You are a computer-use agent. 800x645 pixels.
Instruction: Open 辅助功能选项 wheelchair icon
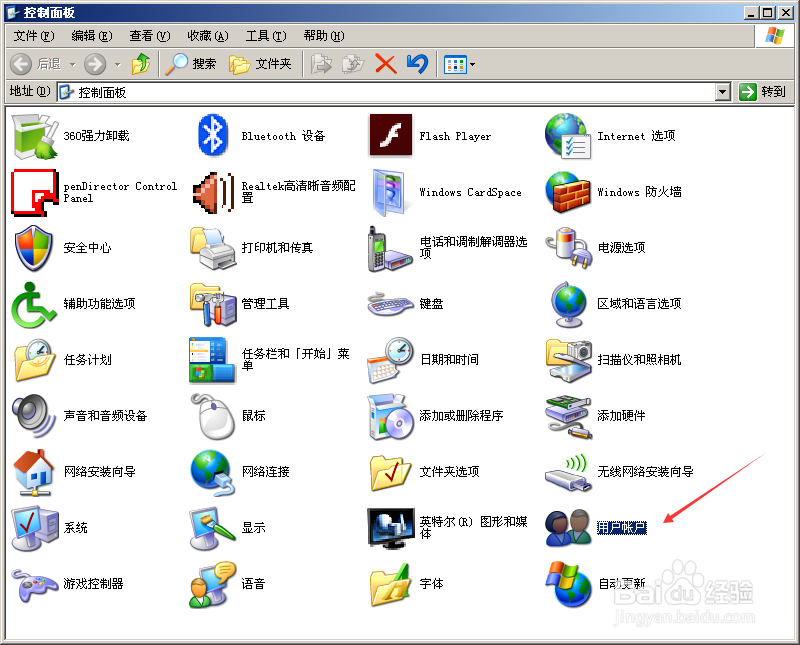point(33,305)
